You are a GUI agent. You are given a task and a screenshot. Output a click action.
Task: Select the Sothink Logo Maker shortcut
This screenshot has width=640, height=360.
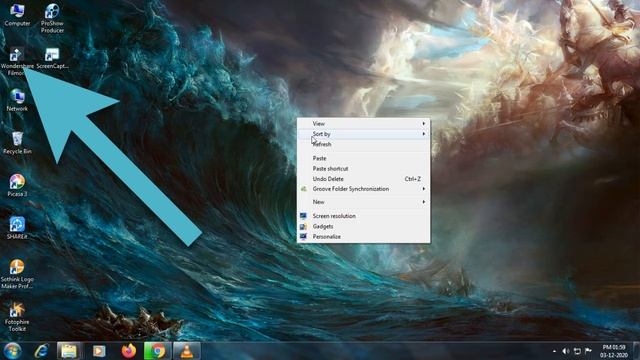pos(17,274)
